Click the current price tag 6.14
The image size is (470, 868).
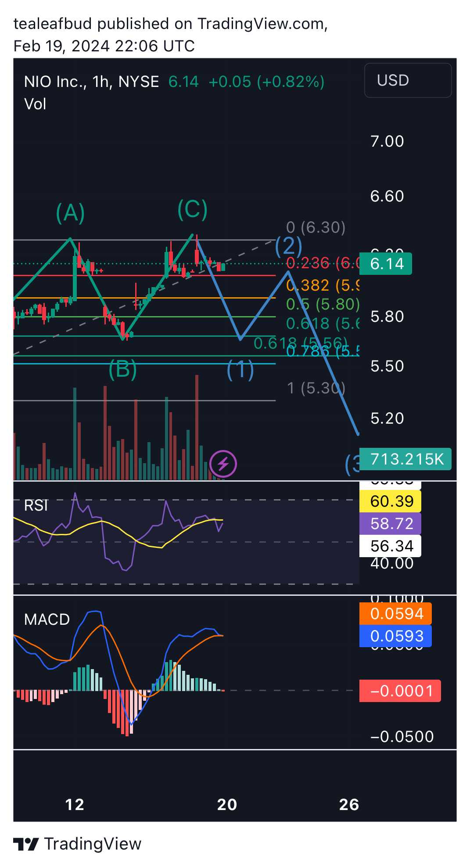click(386, 264)
